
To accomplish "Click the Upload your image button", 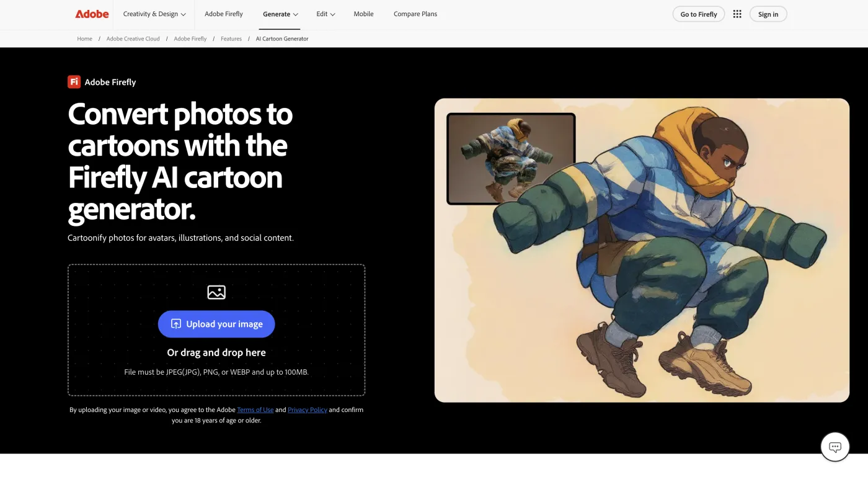I will [x=216, y=324].
